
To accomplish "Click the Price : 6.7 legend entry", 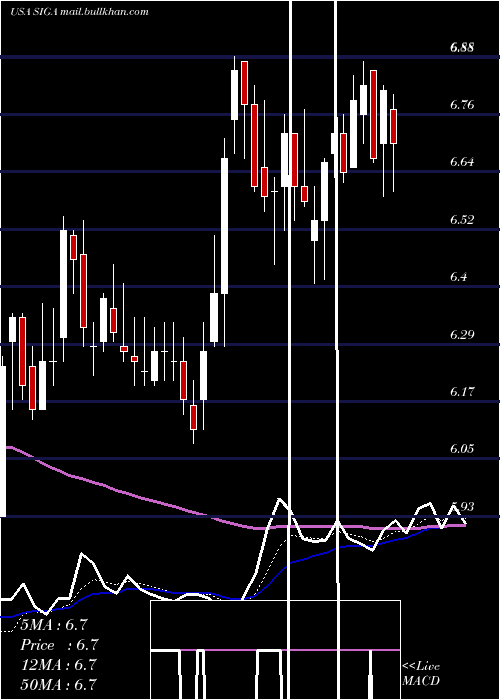I will click(59, 645).
